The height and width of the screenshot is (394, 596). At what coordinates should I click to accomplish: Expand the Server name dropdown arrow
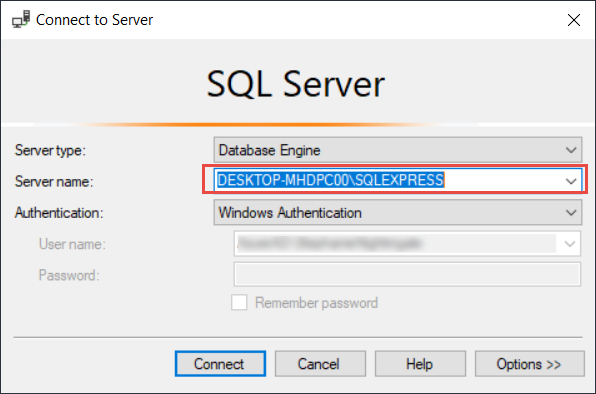click(571, 181)
